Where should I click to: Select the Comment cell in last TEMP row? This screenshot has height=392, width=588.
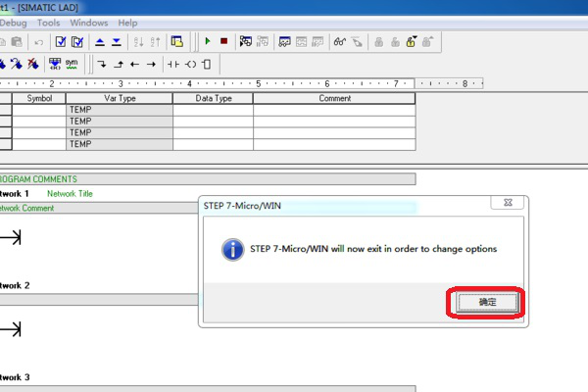(334, 144)
